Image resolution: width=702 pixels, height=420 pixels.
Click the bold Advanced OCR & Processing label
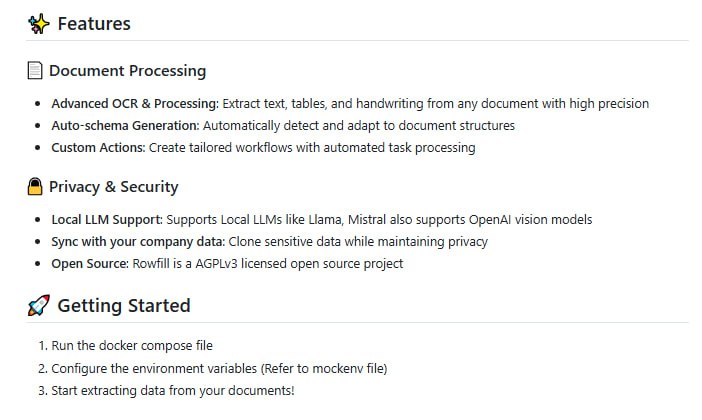134,104
